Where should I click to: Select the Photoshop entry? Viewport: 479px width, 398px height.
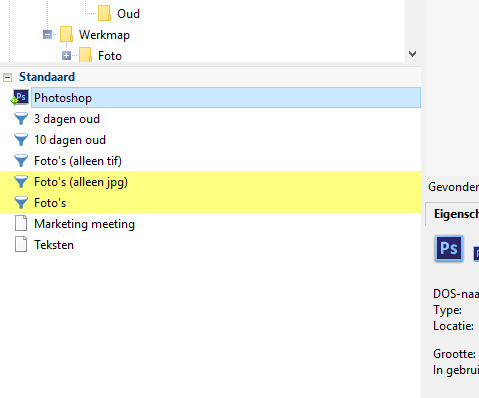226,98
